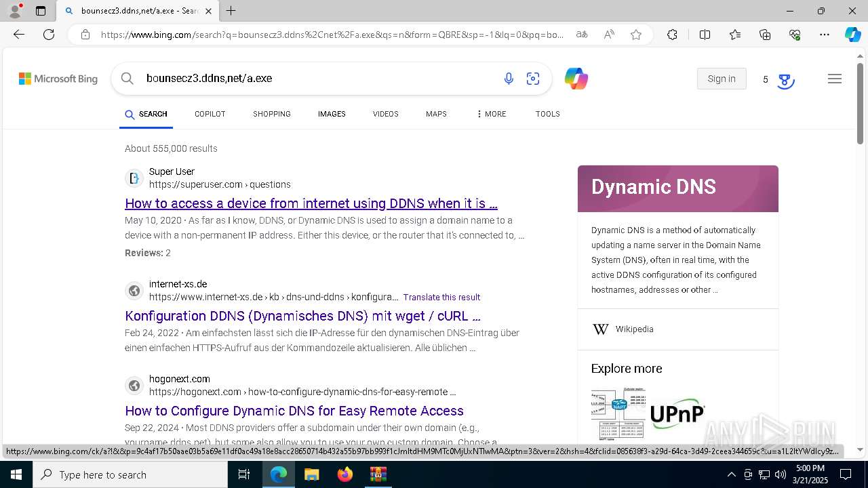Open the Windows Start menu

coord(16,474)
